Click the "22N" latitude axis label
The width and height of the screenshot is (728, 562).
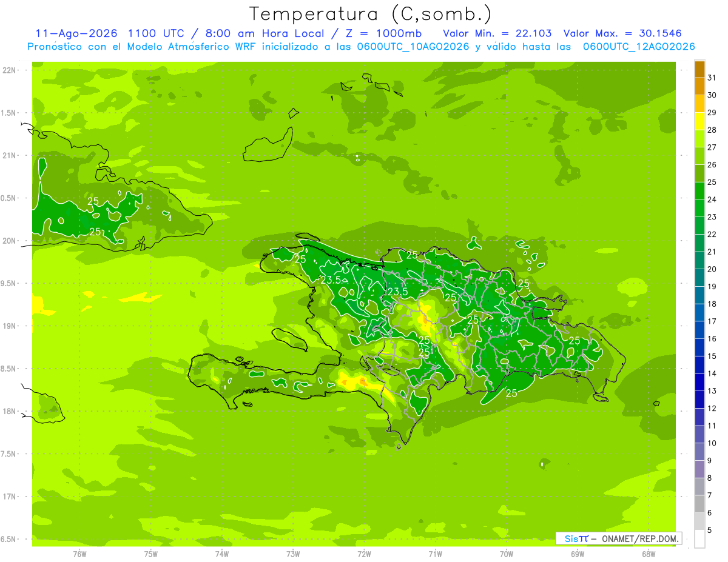click(x=10, y=70)
